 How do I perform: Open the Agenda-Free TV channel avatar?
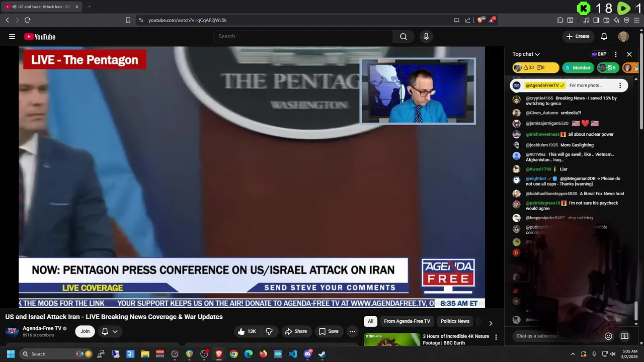click(x=13, y=331)
